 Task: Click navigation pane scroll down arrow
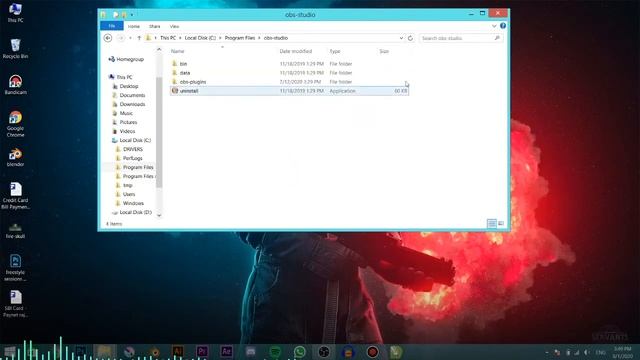[x=159, y=215]
